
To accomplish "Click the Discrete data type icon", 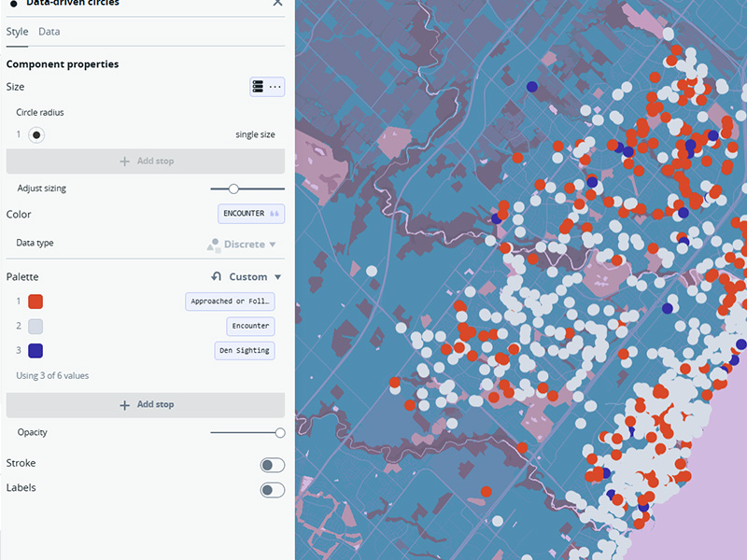I will tap(212, 243).
